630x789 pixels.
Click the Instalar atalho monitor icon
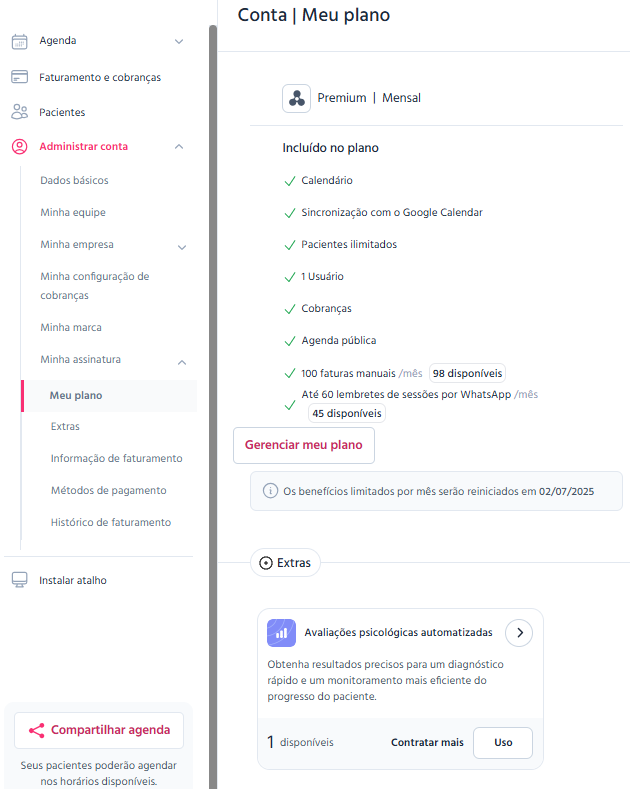19,580
